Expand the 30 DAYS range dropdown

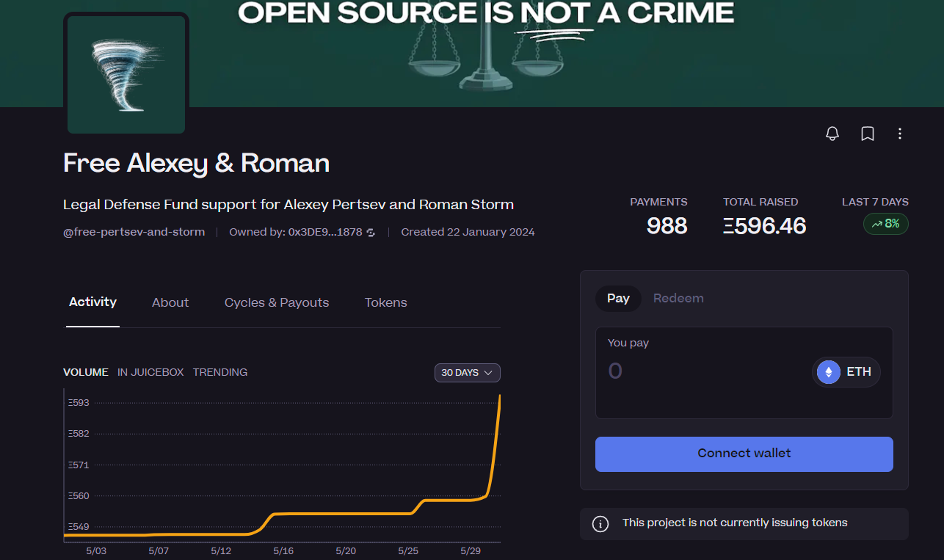[468, 373]
